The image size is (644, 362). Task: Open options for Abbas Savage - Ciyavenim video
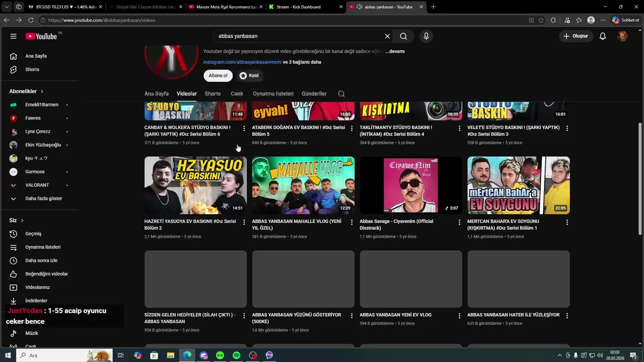pyautogui.click(x=459, y=222)
